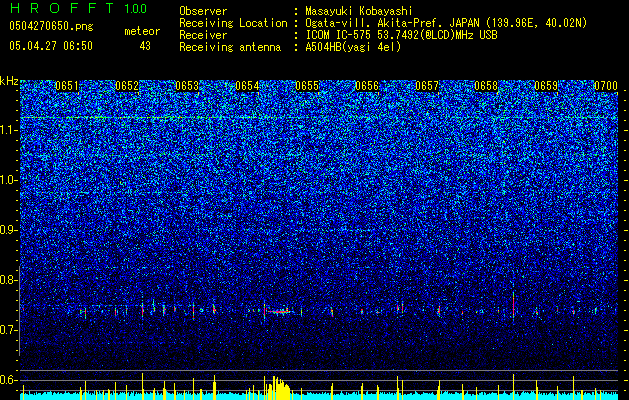Click the 1.0 frequency axis label
The image size is (629, 400).
(x=8, y=180)
